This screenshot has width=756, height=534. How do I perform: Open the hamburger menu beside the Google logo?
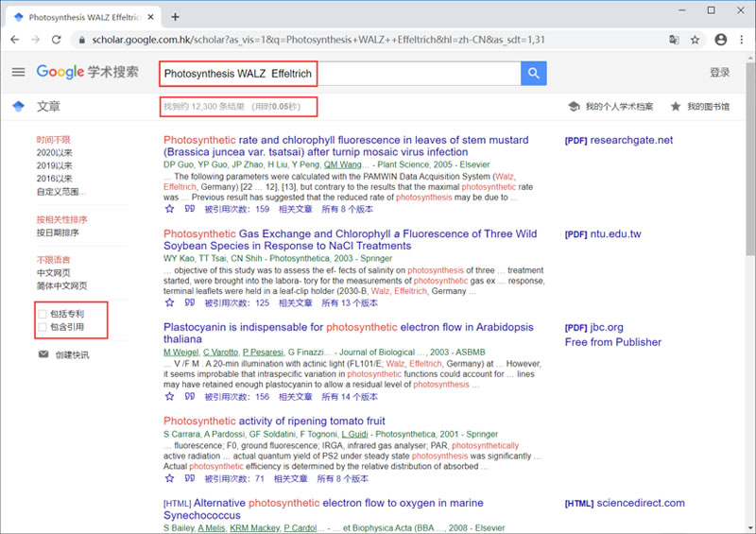(x=18, y=73)
